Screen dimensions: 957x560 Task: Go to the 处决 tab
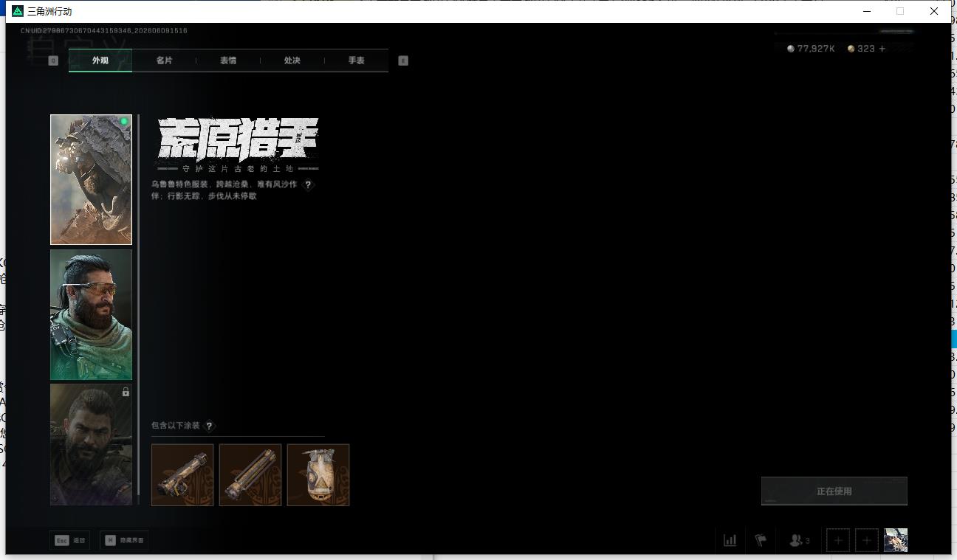click(x=292, y=61)
